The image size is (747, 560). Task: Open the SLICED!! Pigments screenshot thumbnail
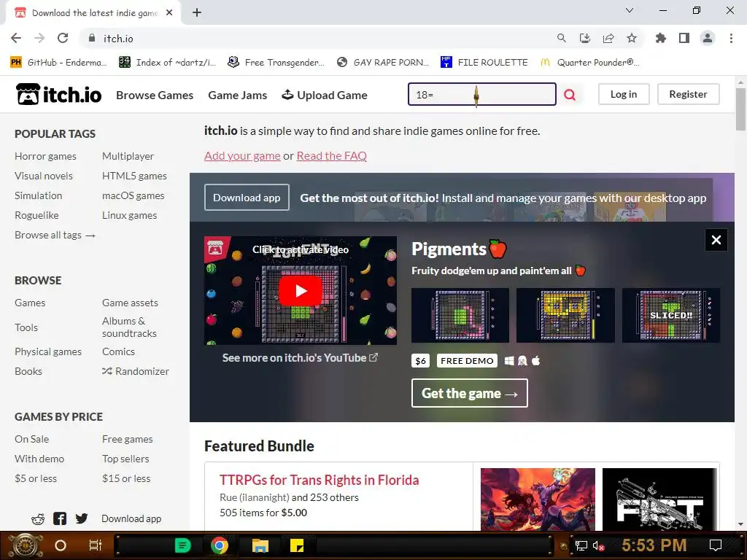tap(671, 315)
